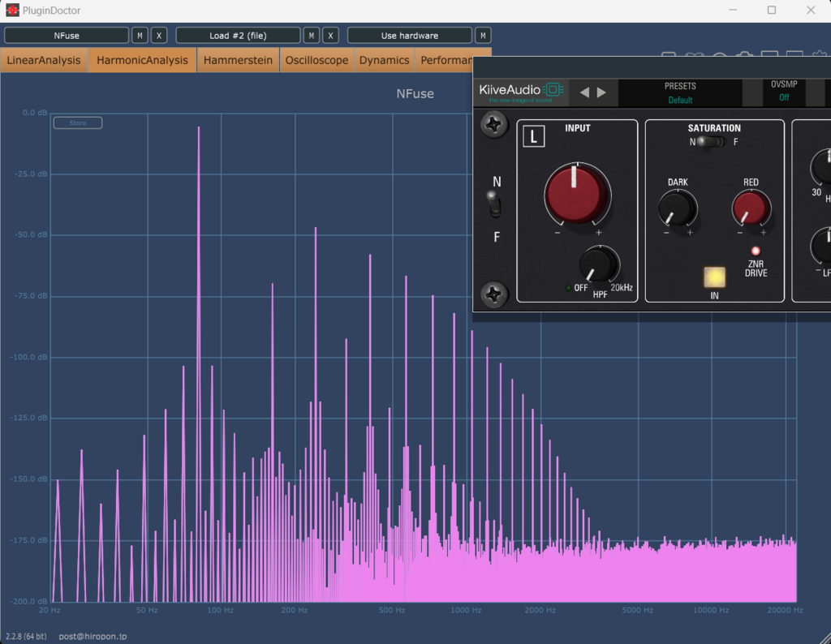Close the PluginDoctor window
Image resolution: width=831 pixels, height=644 pixels.
point(811,10)
